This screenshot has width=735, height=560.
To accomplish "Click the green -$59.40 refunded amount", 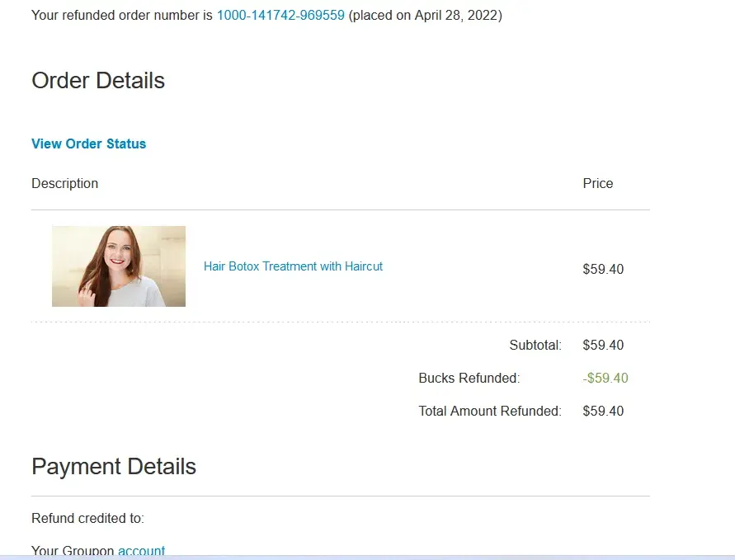I will 605,378.
